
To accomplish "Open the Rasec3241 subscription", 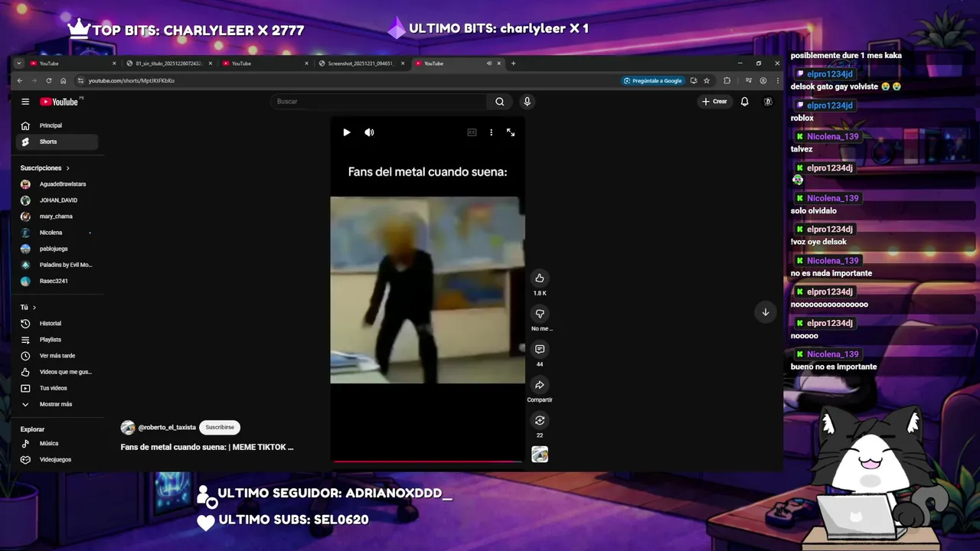I will click(x=57, y=281).
